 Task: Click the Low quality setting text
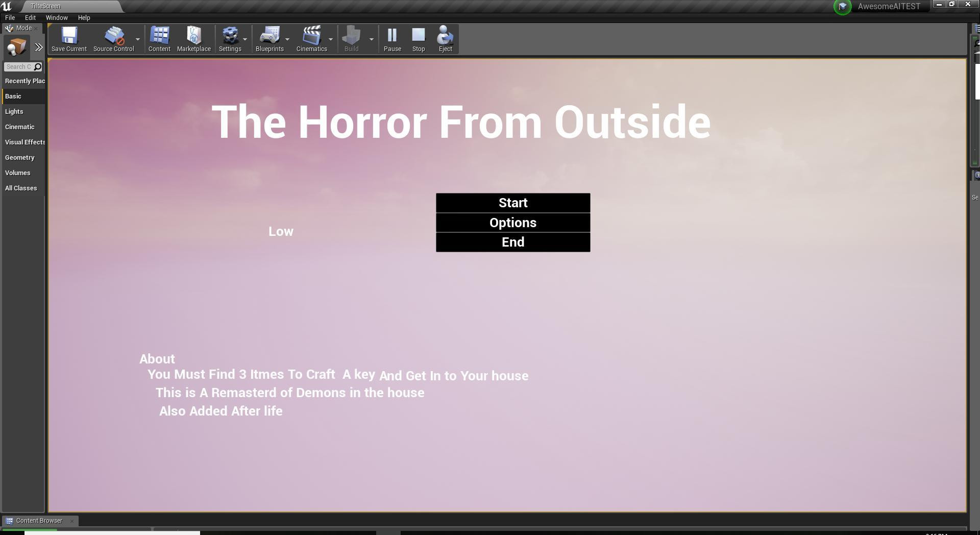[x=281, y=231]
